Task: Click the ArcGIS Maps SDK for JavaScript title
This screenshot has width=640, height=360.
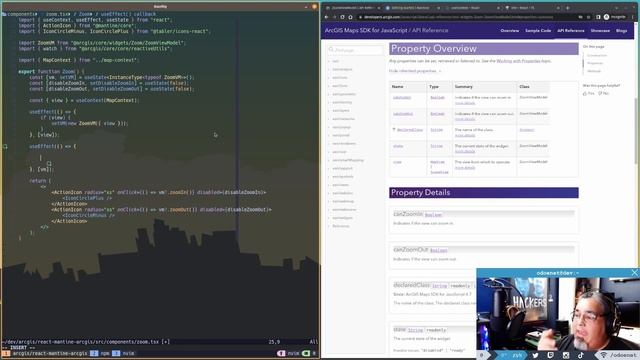Action: pyautogui.click(x=366, y=30)
